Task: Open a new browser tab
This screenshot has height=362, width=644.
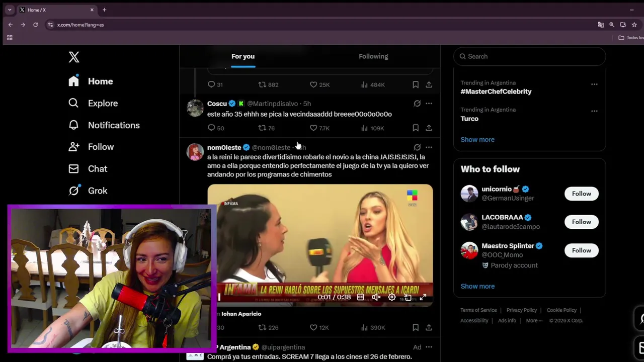Action: [104, 10]
